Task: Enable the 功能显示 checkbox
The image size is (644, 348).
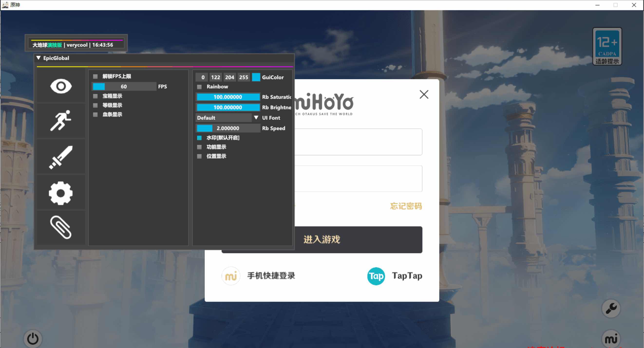Action: coord(199,147)
